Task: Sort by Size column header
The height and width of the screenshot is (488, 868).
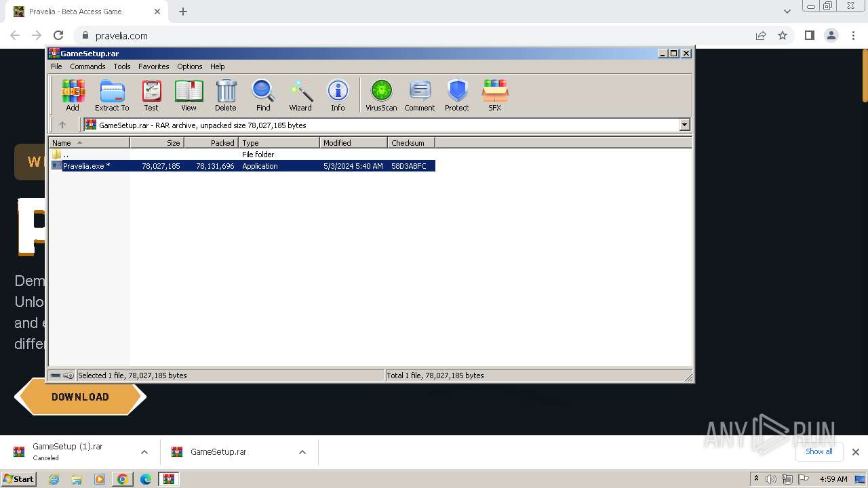Action: coord(157,142)
